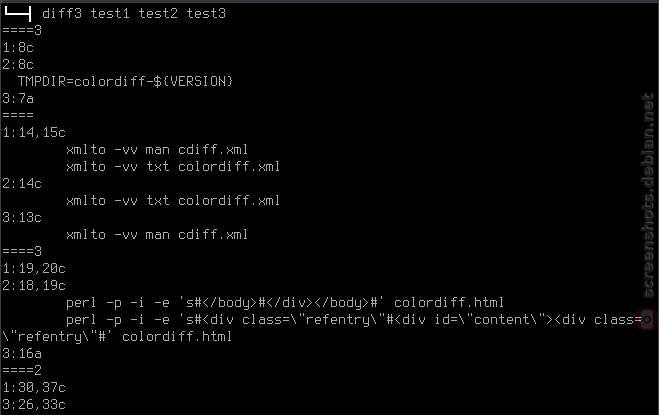659x415 pixels.
Task: Click the perl line replacing </body>
Action: coord(285,302)
